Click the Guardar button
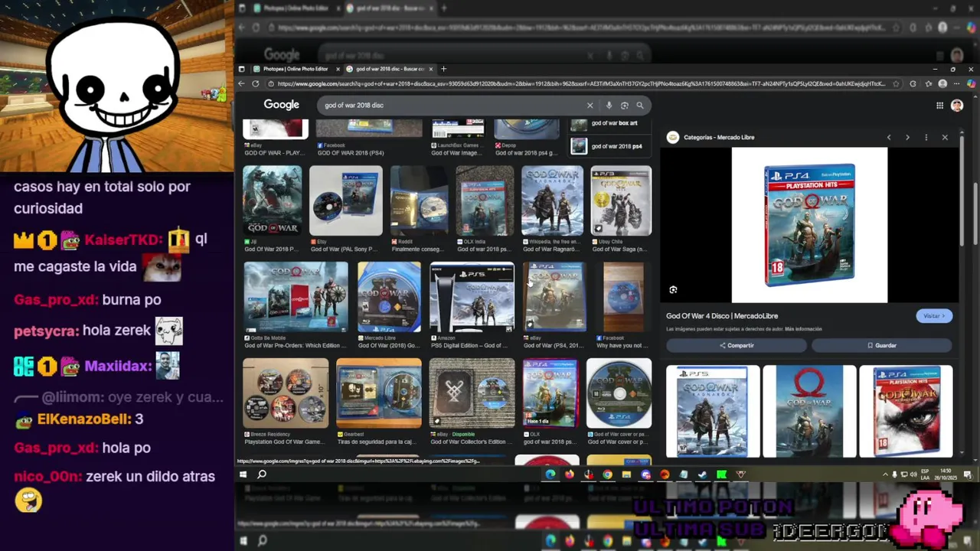The width and height of the screenshot is (980, 551). 882,346
